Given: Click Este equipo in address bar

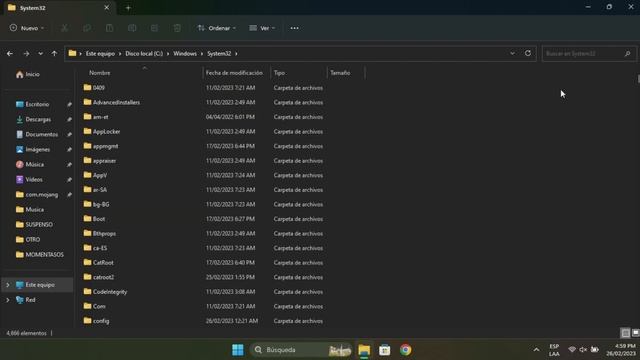Looking at the screenshot, I should click(100, 53).
